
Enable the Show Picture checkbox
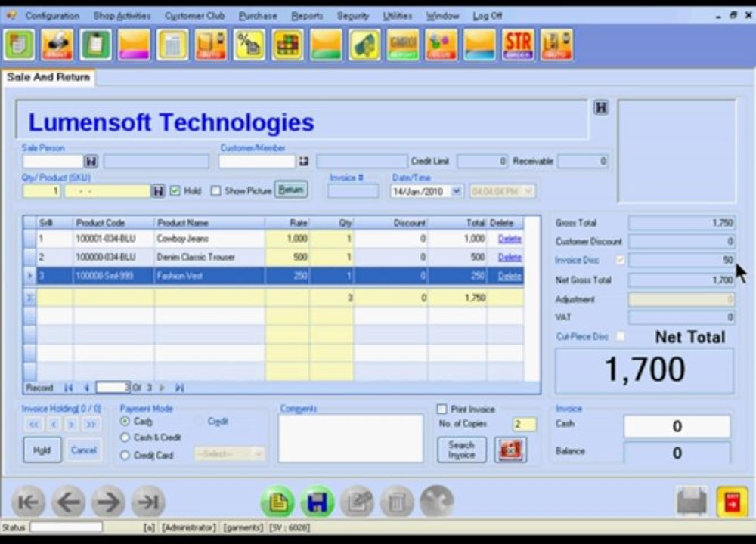(216, 191)
